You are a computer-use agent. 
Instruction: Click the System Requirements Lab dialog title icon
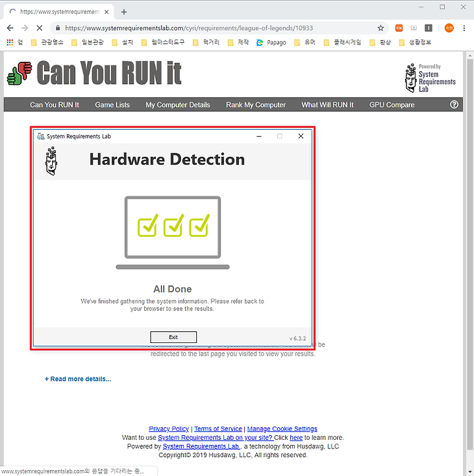pos(41,136)
